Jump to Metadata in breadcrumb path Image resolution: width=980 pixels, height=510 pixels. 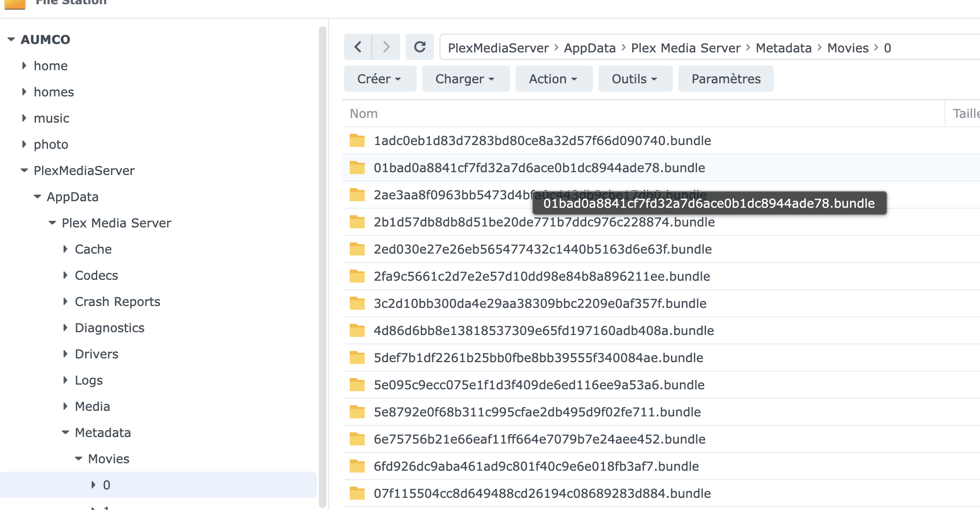(x=784, y=48)
